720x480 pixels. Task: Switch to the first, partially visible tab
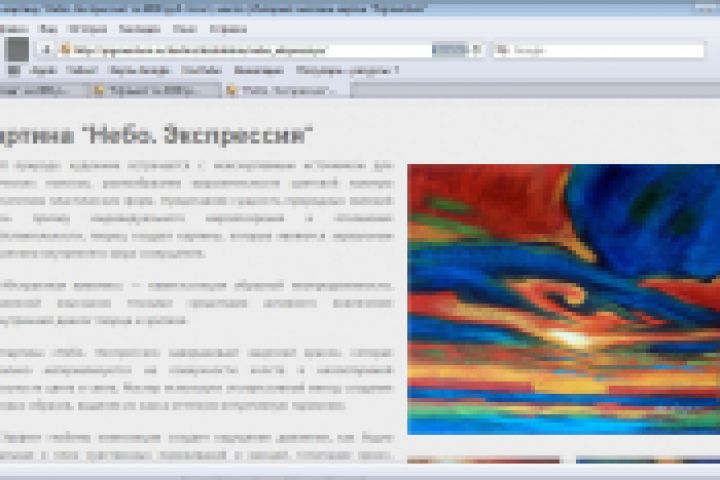(43, 90)
